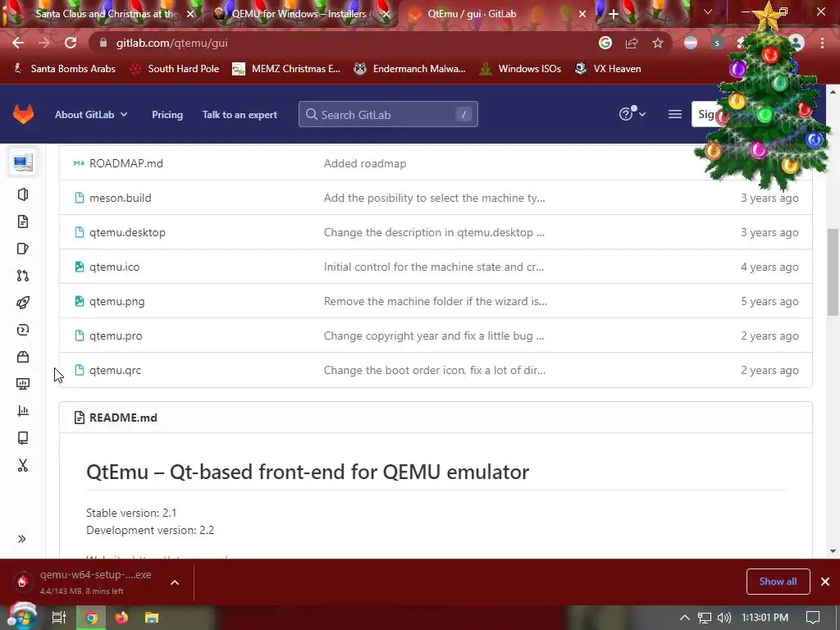Open the notification center icon

[x=813, y=618]
